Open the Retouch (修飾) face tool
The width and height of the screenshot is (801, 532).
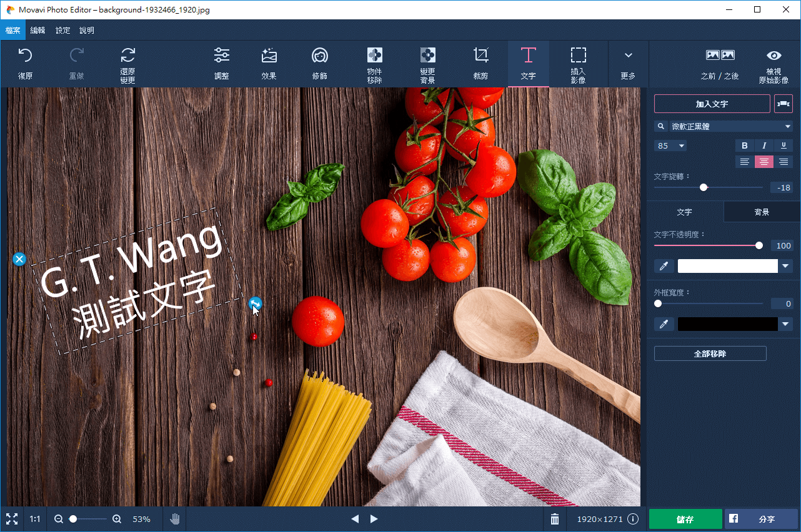(x=320, y=63)
